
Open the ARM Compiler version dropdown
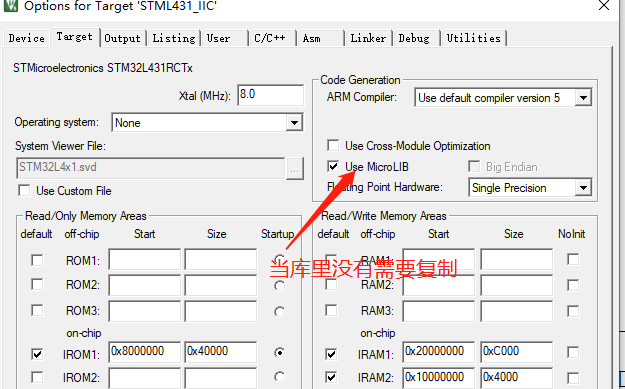coord(583,97)
